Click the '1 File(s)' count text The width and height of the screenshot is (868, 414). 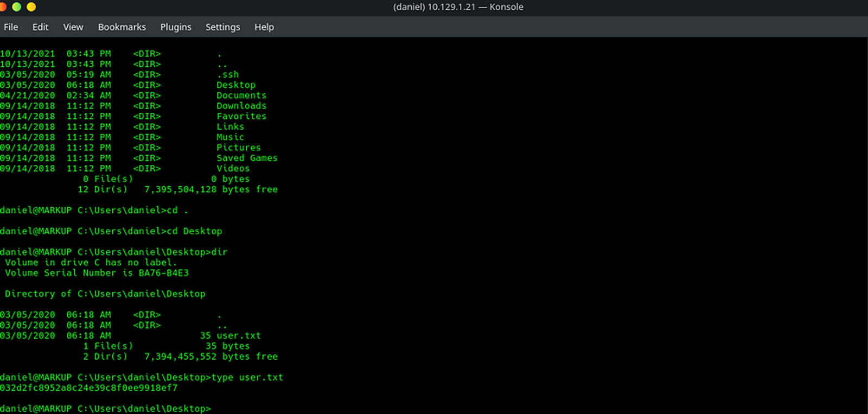point(108,346)
